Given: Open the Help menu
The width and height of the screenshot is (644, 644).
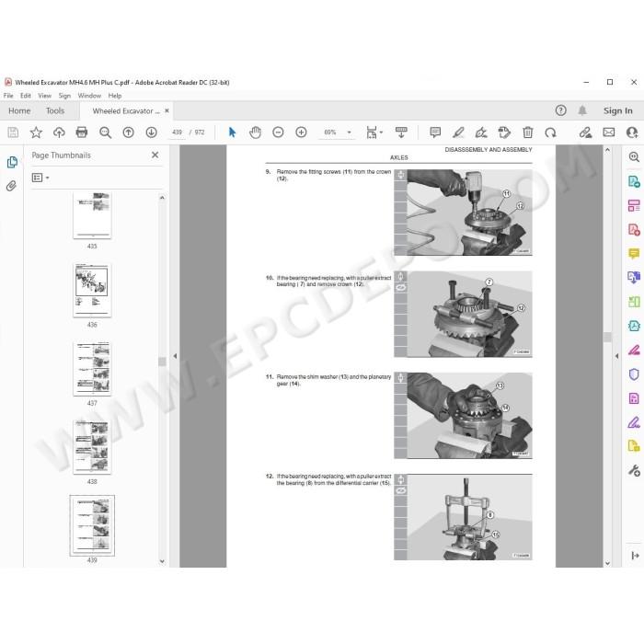Looking at the screenshot, I should tap(115, 96).
